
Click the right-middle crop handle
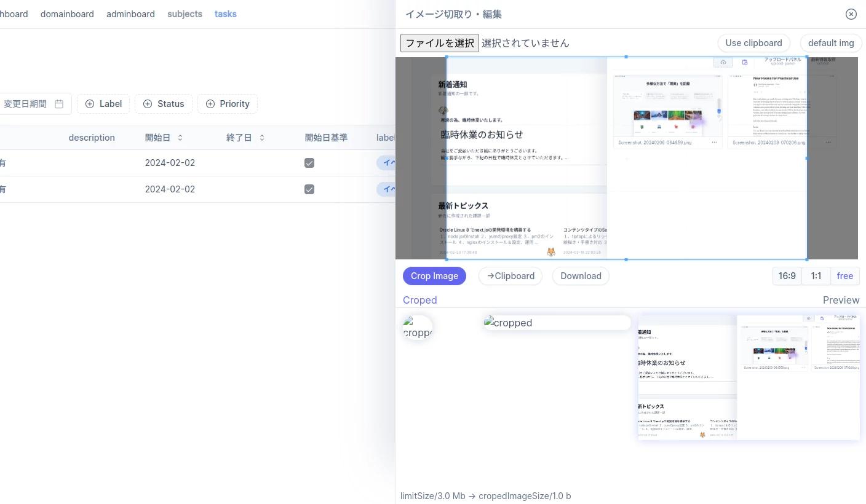tap(806, 158)
